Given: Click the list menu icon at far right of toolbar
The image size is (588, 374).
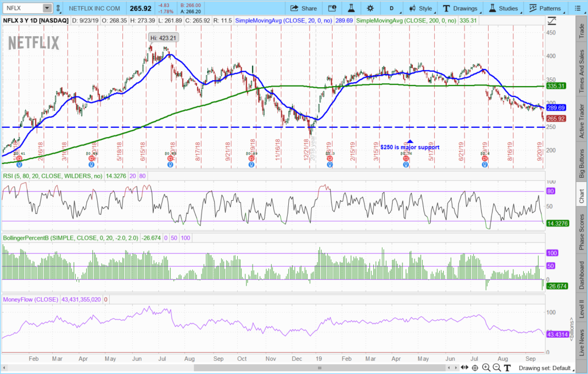Looking at the screenshot, I should point(578,8).
